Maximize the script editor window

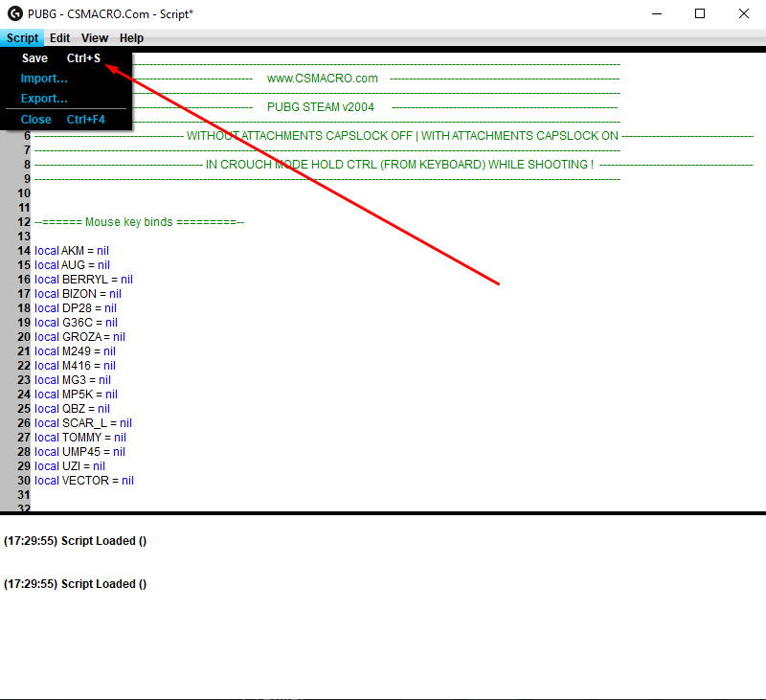pyautogui.click(x=700, y=13)
